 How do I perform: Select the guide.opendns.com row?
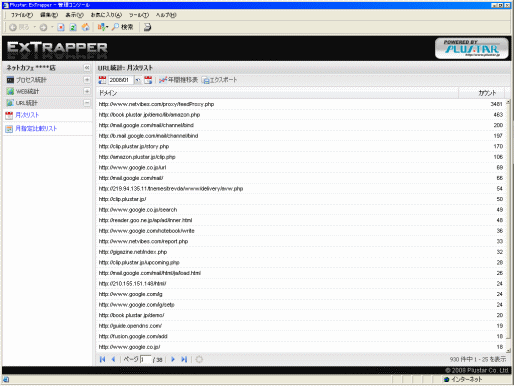(301, 326)
